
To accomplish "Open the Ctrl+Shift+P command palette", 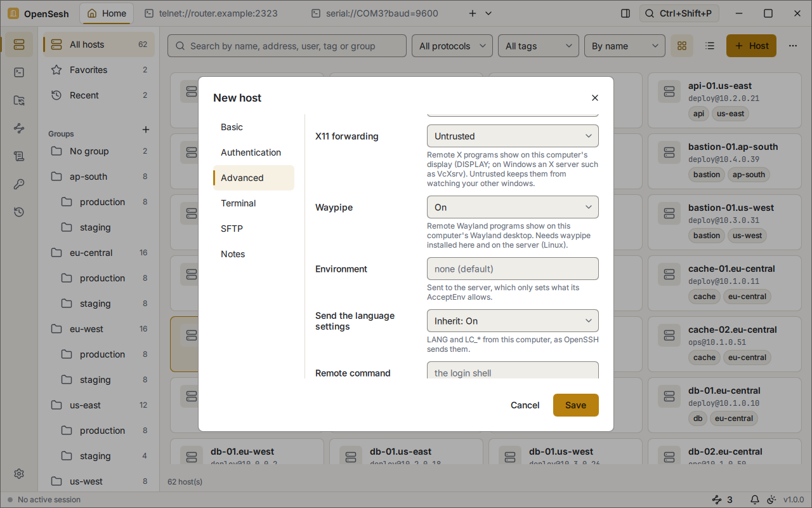I will tap(679, 13).
